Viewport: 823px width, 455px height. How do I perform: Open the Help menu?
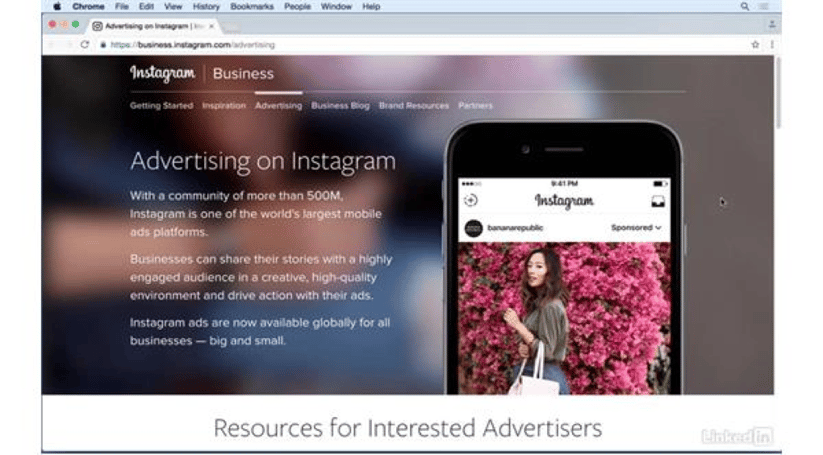pos(371,6)
